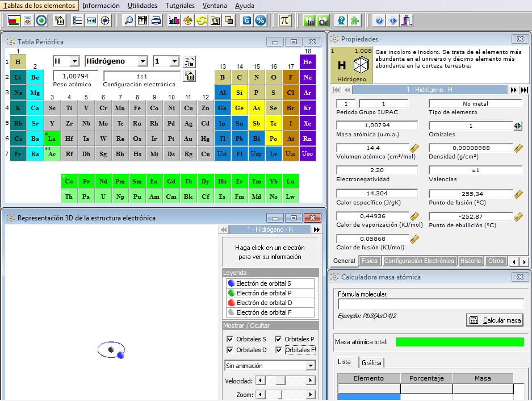Click the magnifier search icon in toolbar
Screen dimensions: 532x401
129,20
